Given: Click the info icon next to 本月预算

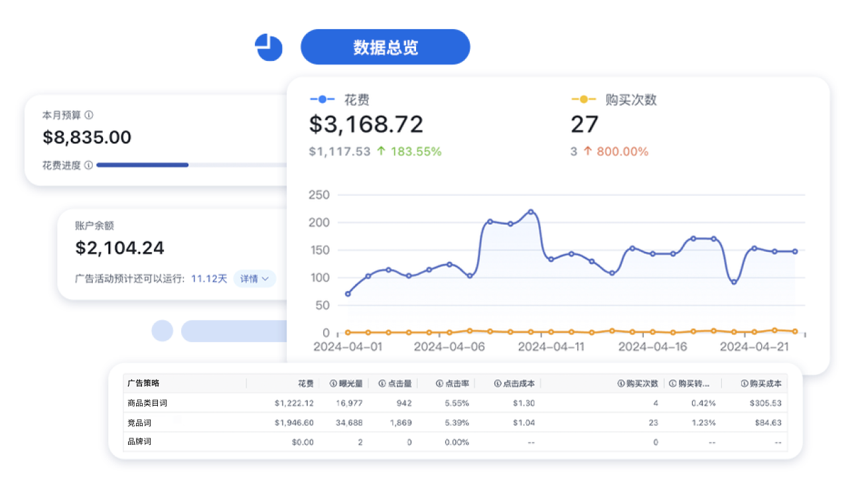Looking at the screenshot, I should [x=89, y=115].
